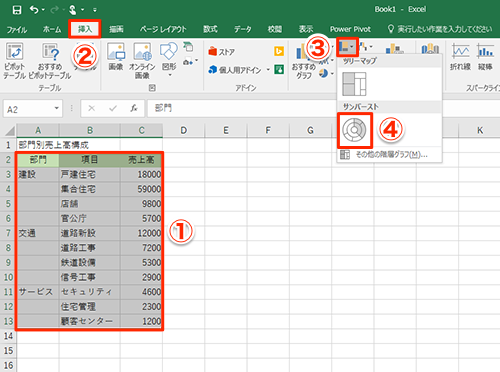Select column A header
The width and height of the screenshot is (500, 372).
38,130
